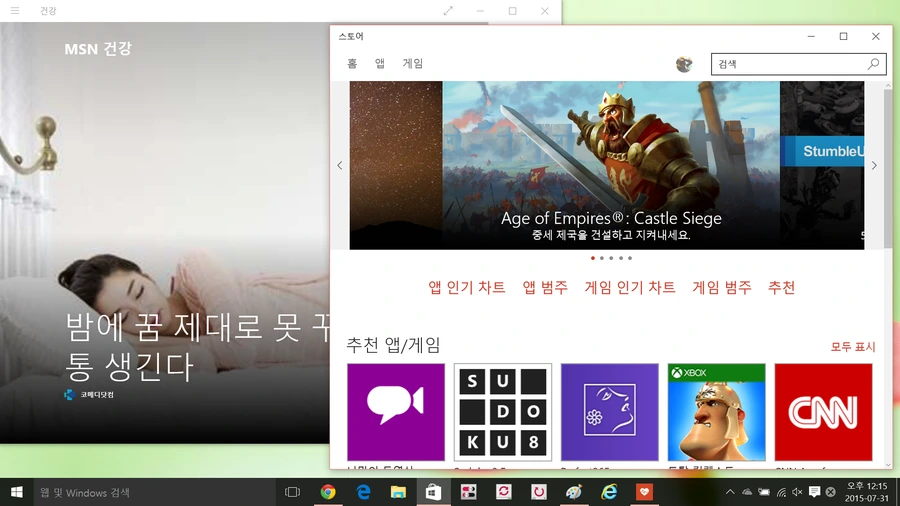Image resolution: width=900 pixels, height=506 pixels.
Task: Open the sleep article headline in MSN 건강
Action: pos(198,347)
